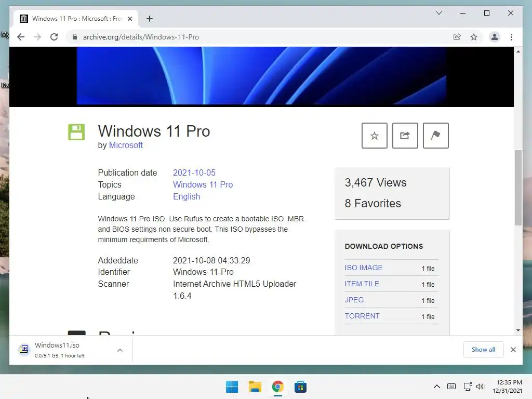Click the Windows 11 Pro title heading

(154, 131)
